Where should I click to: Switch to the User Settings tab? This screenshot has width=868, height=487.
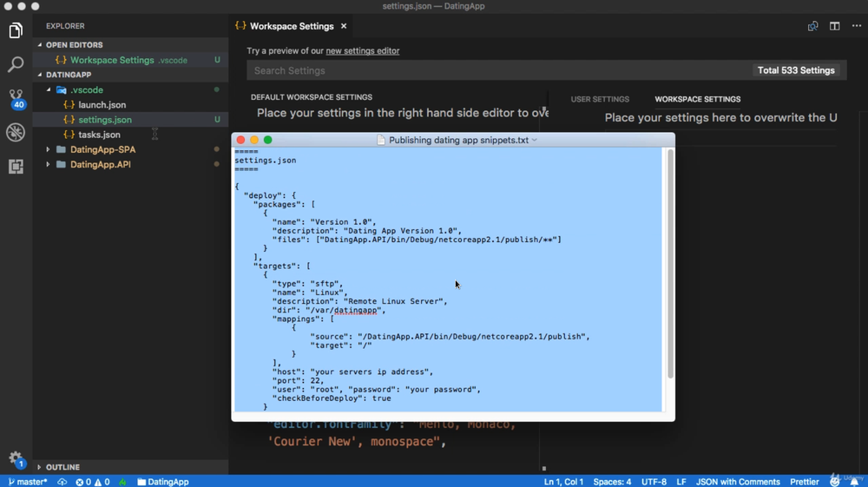(x=600, y=99)
